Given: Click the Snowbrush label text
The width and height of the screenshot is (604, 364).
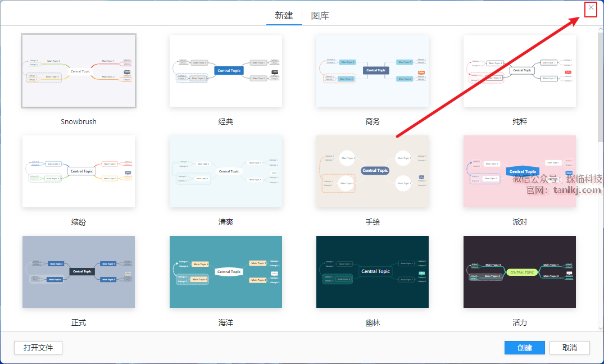Looking at the screenshot, I should click(x=79, y=122).
